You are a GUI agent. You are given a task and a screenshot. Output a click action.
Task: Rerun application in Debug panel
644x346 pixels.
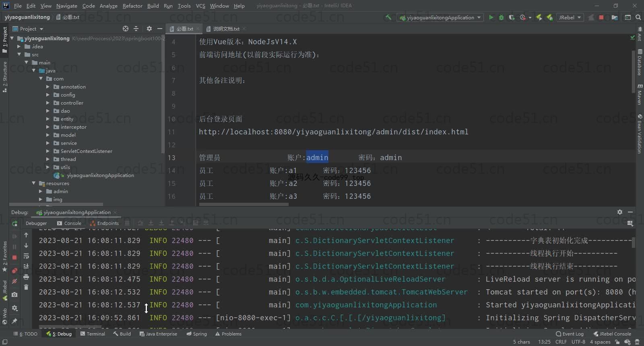click(14, 223)
